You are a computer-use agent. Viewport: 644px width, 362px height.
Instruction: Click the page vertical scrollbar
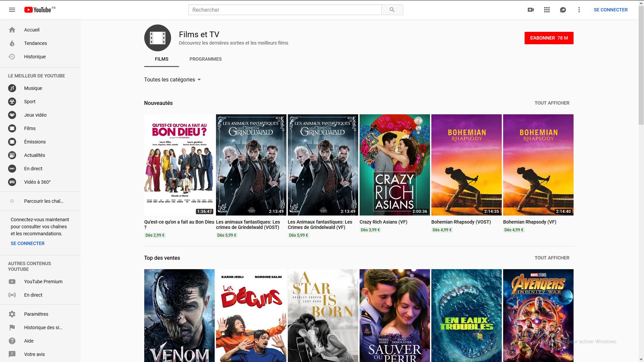point(641,67)
